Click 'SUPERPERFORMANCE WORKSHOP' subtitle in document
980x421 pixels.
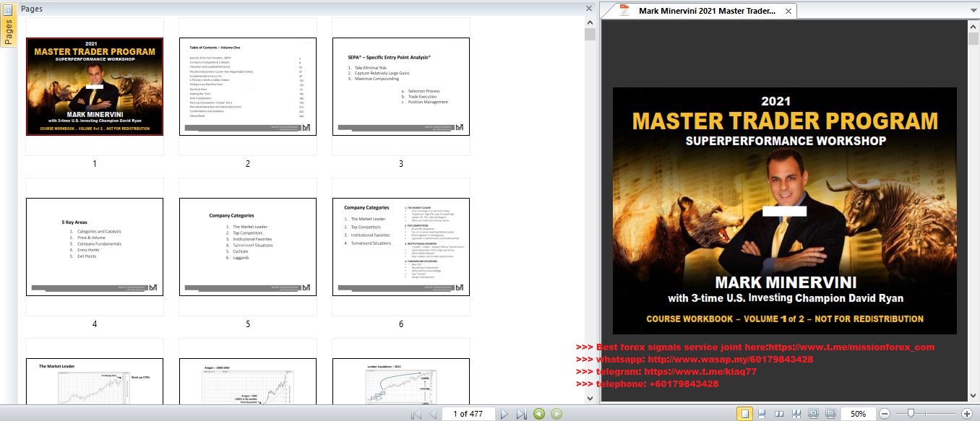click(x=786, y=141)
